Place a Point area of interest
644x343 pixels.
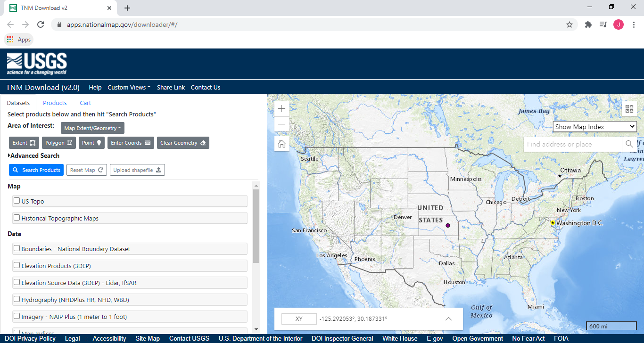point(92,143)
